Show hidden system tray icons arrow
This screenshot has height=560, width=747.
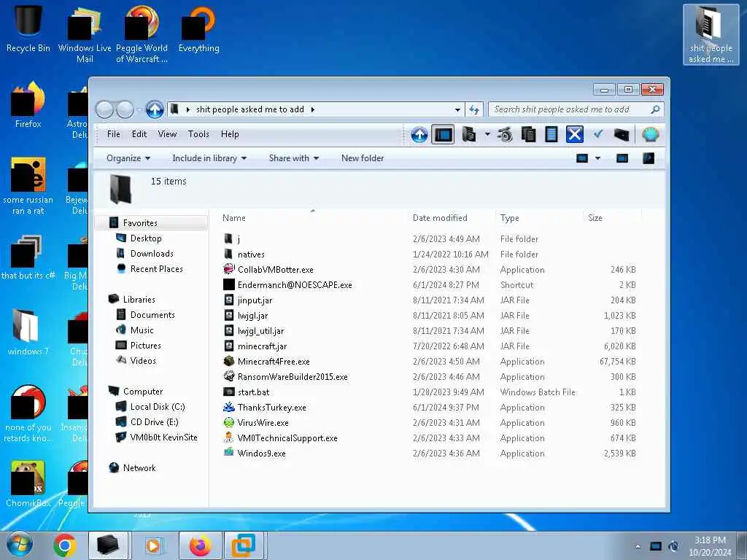click(638, 546)
